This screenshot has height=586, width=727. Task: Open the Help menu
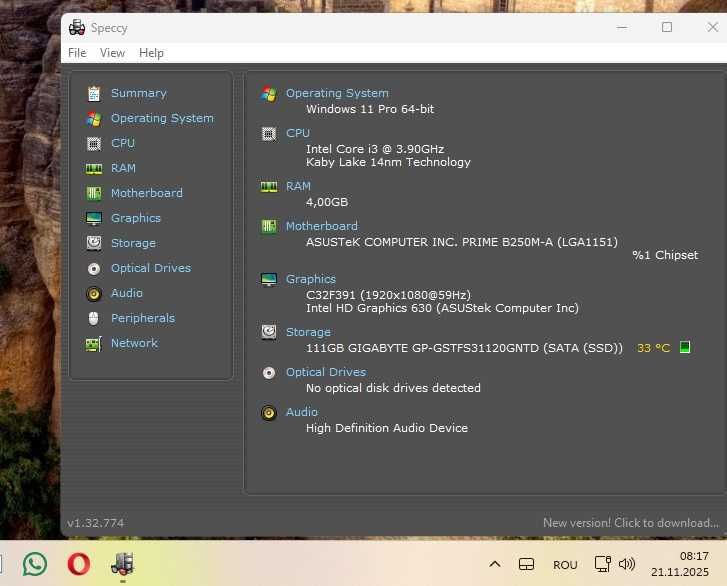click(151, 53)
